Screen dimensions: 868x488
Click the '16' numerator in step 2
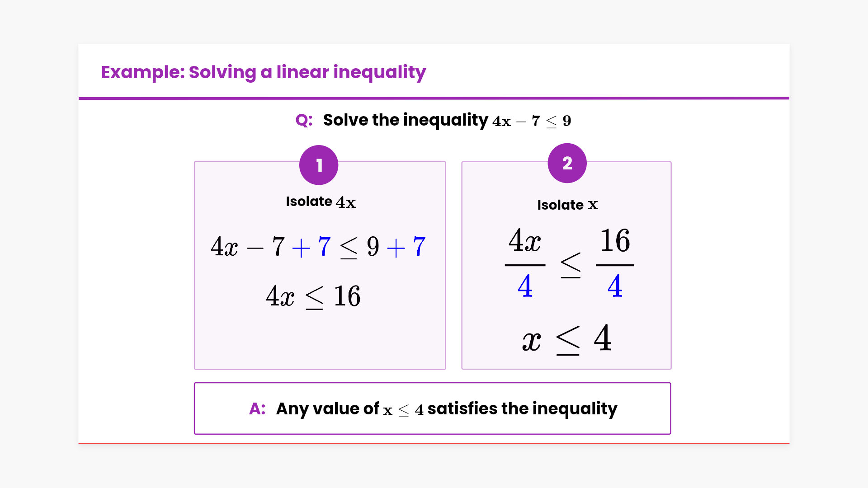tap(615, 240)
